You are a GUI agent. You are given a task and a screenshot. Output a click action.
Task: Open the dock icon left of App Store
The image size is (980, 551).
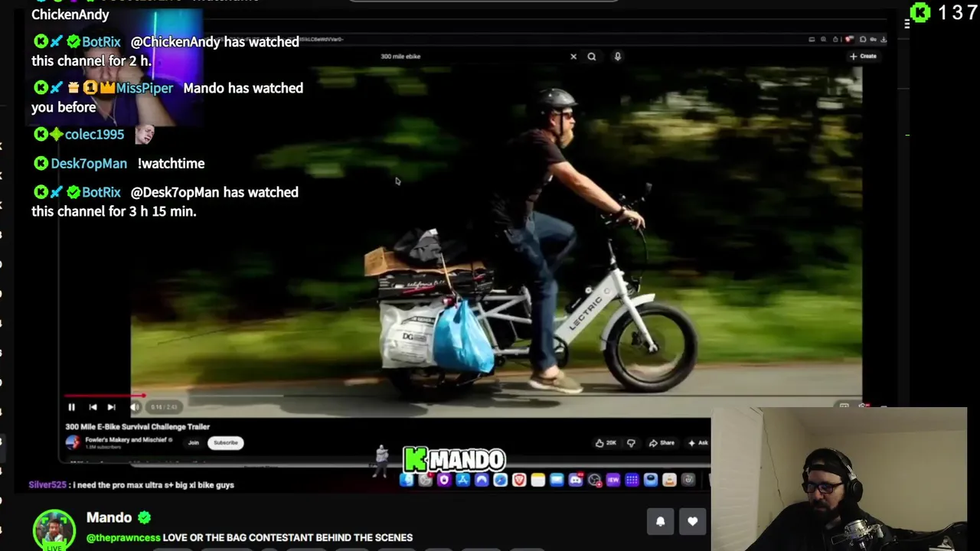(444, 480)
